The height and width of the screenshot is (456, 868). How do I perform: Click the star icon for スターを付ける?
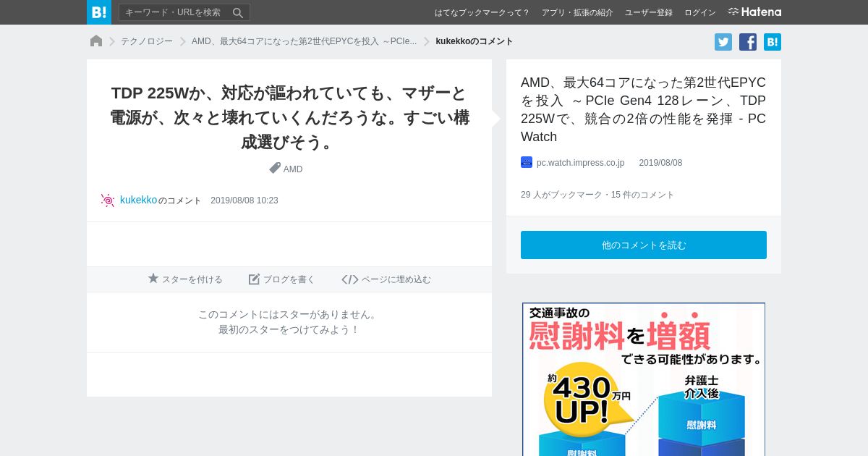coord(153,279)
